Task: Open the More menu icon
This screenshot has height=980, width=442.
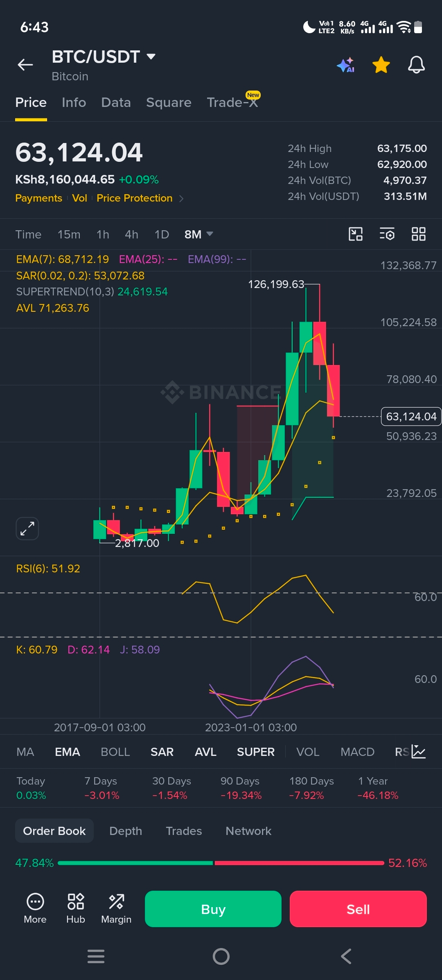Action: (x=35, y=909)
